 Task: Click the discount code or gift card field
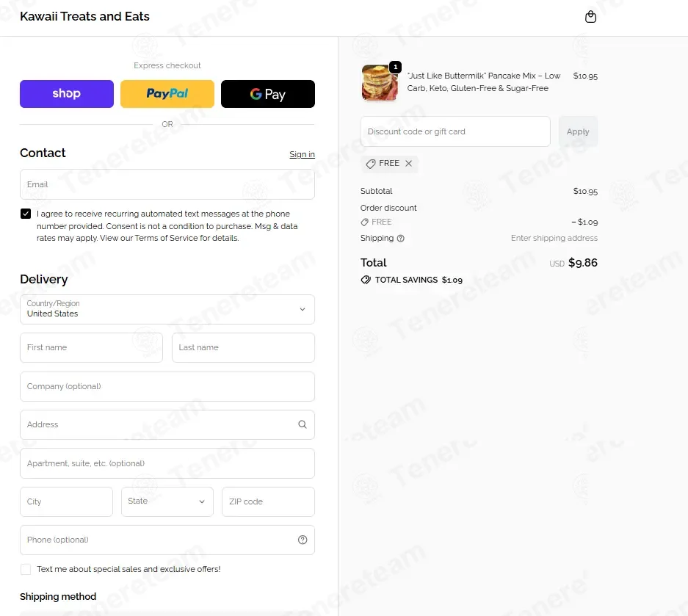[x=455, y=131]
